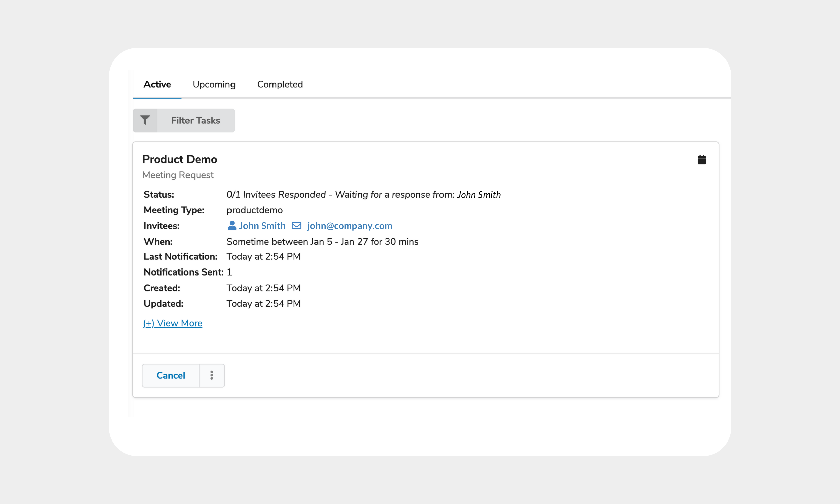This screenshot has width=840, height=504.
Task: Switch to the Active tab
Action: point(157,84)
